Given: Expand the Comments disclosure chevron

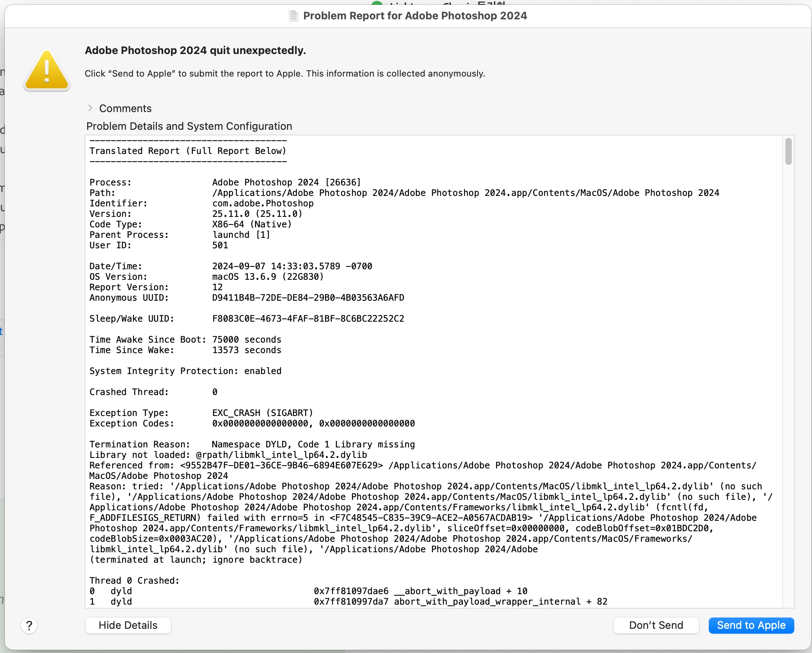Looking at the screenshot, I should point(90,108).
